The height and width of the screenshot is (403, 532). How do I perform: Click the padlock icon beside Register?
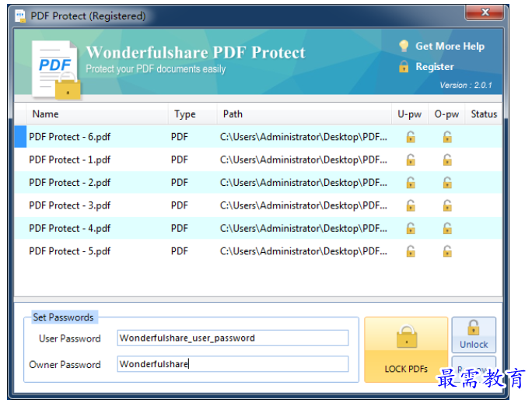[404, 67]
